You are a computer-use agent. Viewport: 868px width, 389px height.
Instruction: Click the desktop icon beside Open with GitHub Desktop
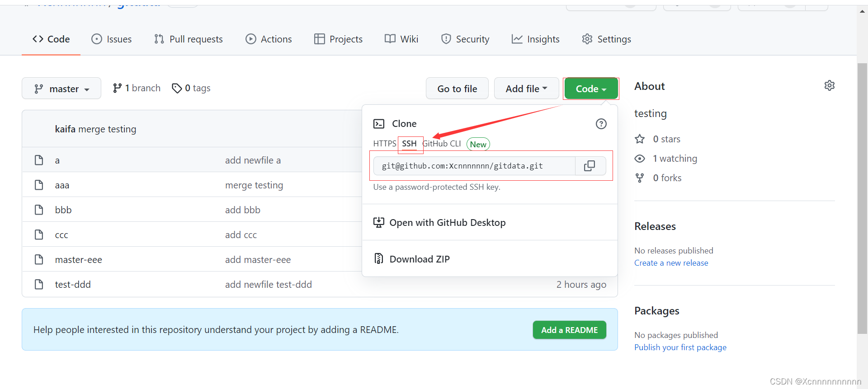[379, 222]
